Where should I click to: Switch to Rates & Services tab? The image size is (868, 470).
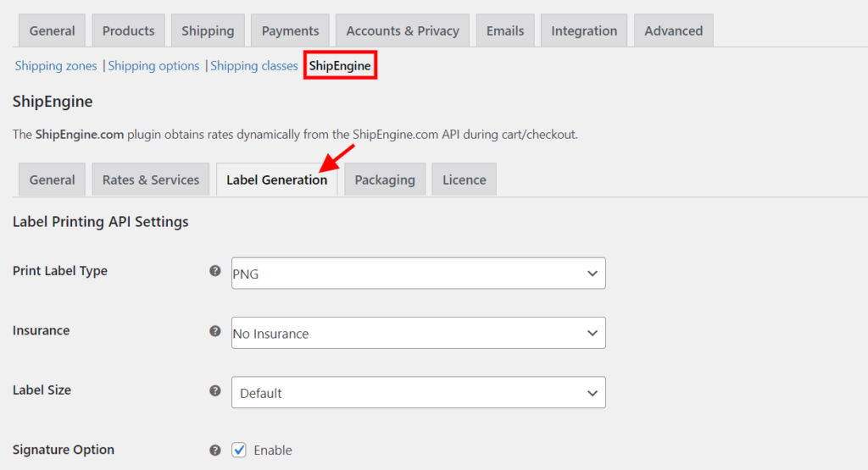click(151, 180)
